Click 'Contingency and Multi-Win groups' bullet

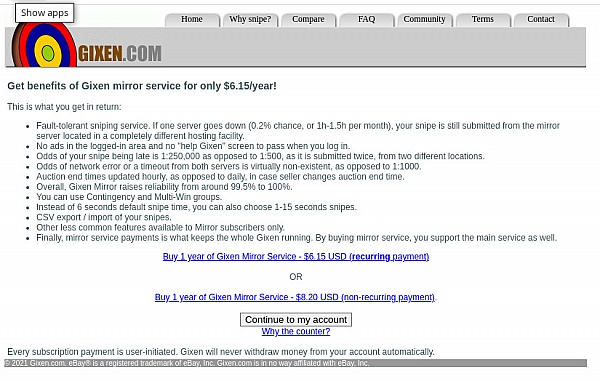tap(129, 197)
